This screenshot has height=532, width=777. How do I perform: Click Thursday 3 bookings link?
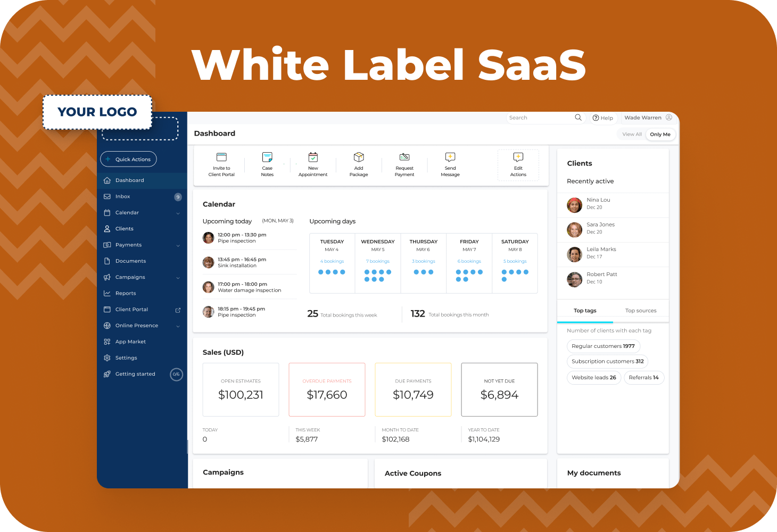click(424, 261)
